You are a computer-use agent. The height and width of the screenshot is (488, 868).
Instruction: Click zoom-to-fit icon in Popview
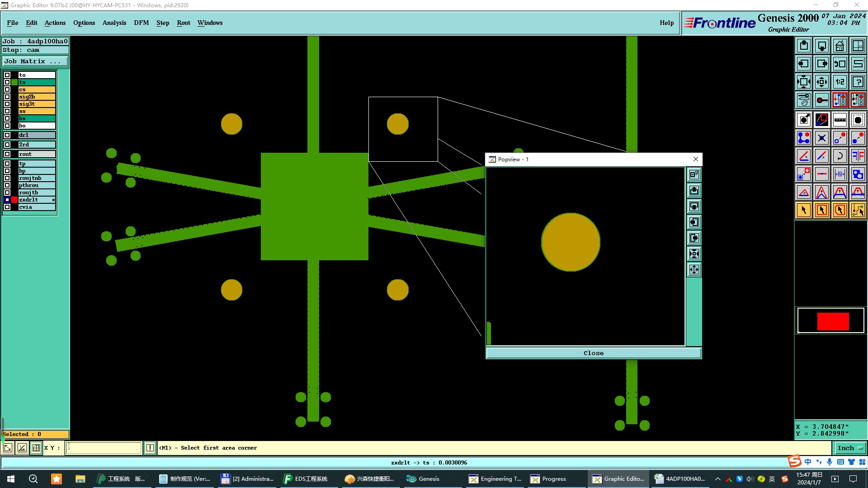(x=694, y=254)
